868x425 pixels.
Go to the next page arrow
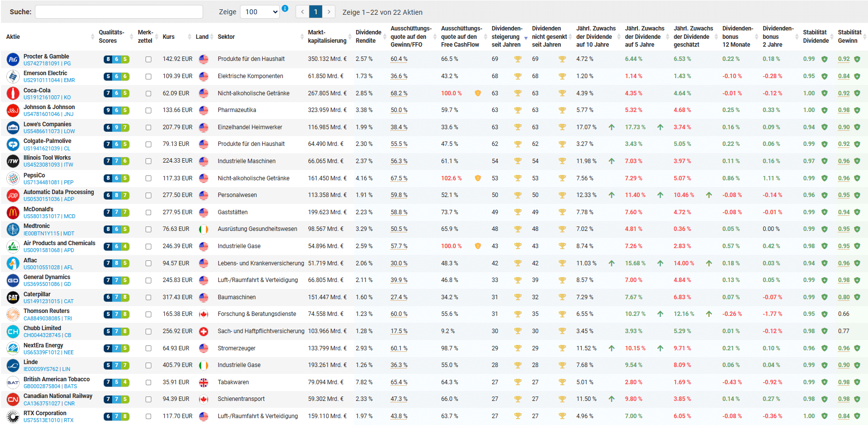click(329, 12)
